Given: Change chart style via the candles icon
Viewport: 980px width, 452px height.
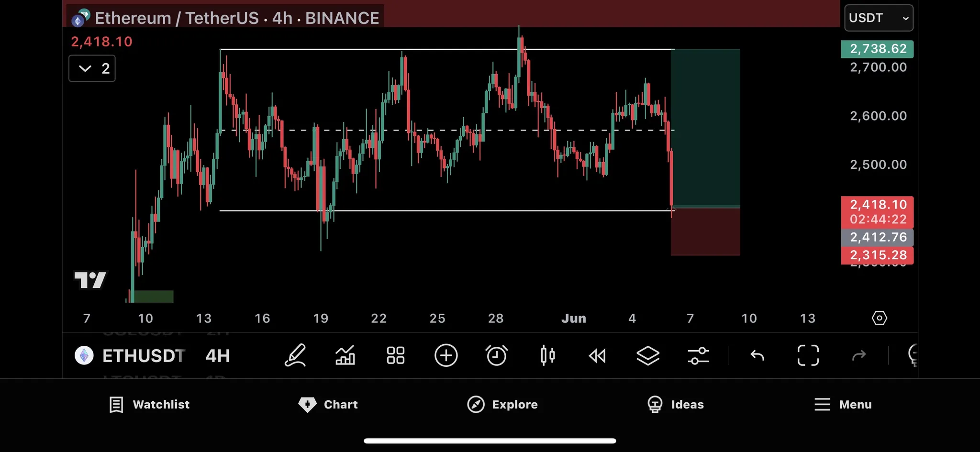Looking at the screenshot, I should [x=547, y=355].
